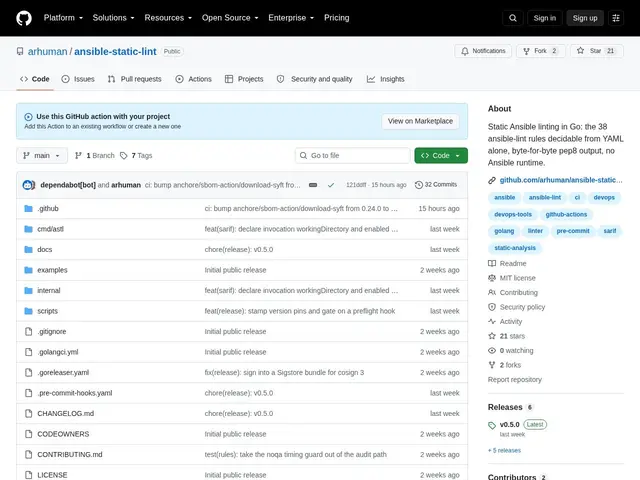Viewport: 640px width, 480px height.
Task: Select the ansible-lint topic tag
Action: [x=544, y=198]
